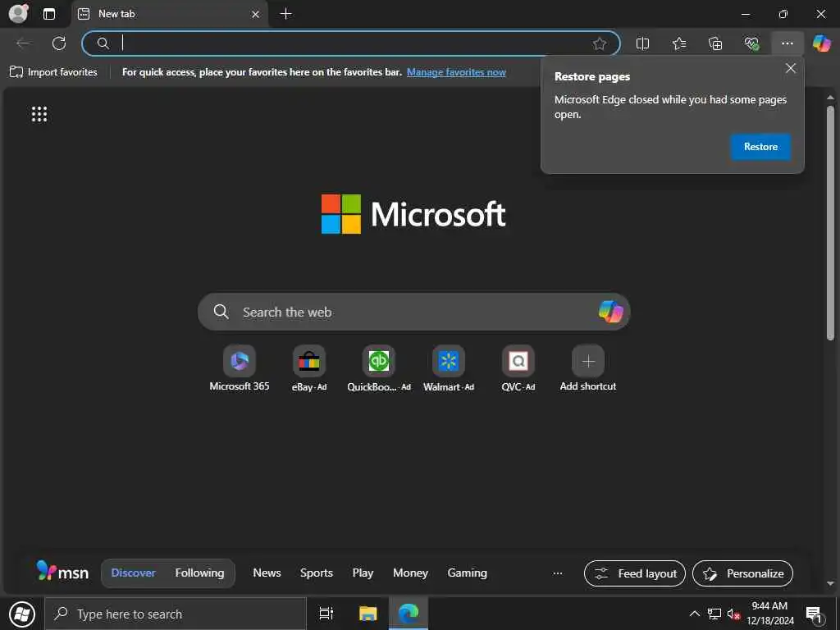Add page to favorites star icon
Screen dimensions: 840x630
click(x=600, y=43)
